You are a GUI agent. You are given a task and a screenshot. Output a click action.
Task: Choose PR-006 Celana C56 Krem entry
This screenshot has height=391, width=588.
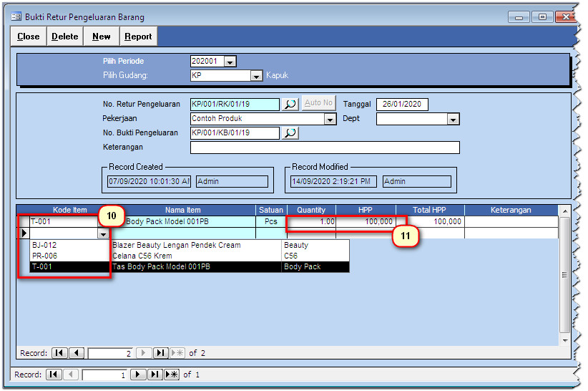click(44, 256)
